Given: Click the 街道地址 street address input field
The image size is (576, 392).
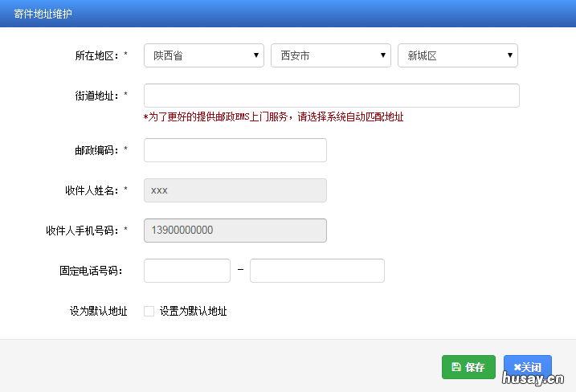Looking at the screenshot, I should coord(331,96).
